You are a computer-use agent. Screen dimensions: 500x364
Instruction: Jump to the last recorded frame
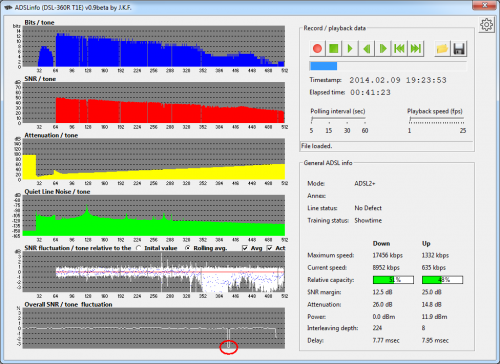pyautogui.click(x=415, y=49)
